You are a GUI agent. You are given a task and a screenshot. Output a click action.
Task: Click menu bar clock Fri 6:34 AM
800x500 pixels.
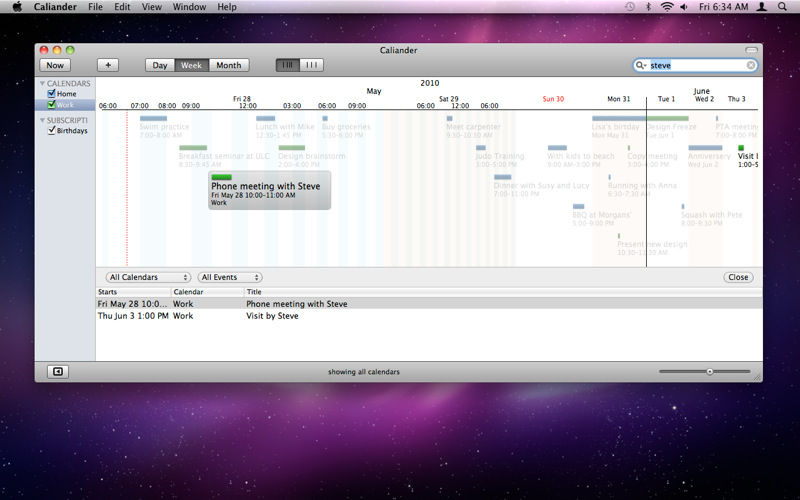click(x=723, y=7)
